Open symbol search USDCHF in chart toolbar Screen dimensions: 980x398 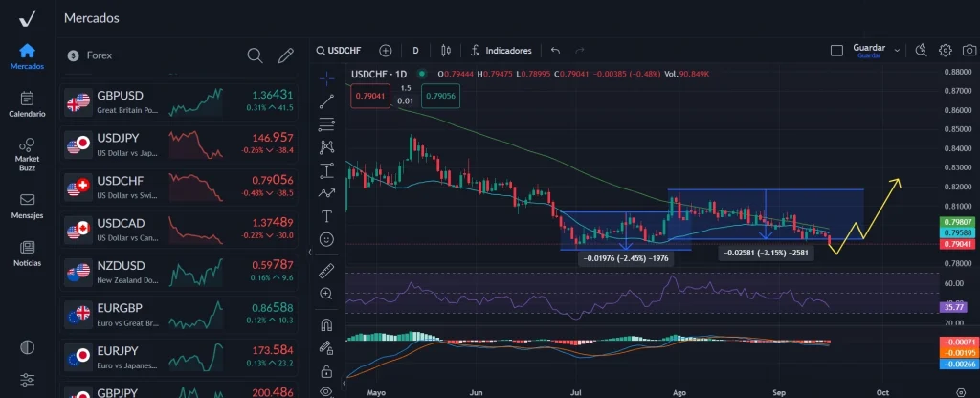[339, 51]
